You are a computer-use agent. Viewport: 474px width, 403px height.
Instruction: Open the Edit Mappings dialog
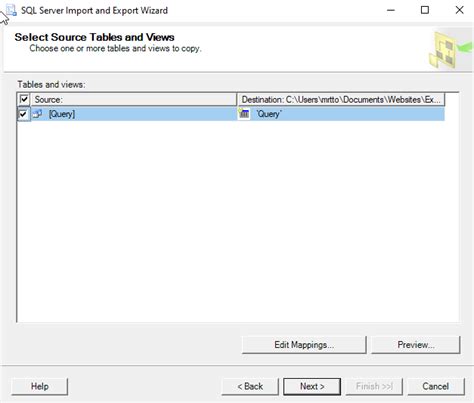(304, 345)
